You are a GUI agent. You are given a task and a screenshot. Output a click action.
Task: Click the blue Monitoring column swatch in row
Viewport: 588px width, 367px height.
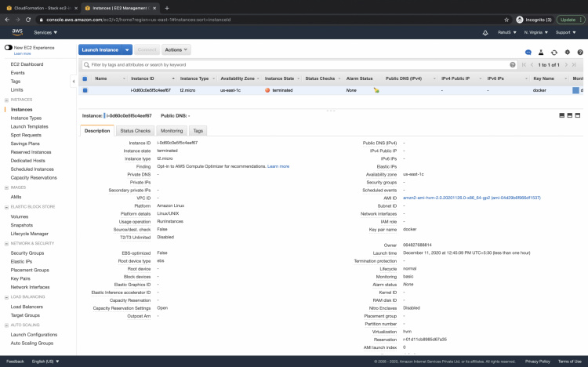coord(576,90)
